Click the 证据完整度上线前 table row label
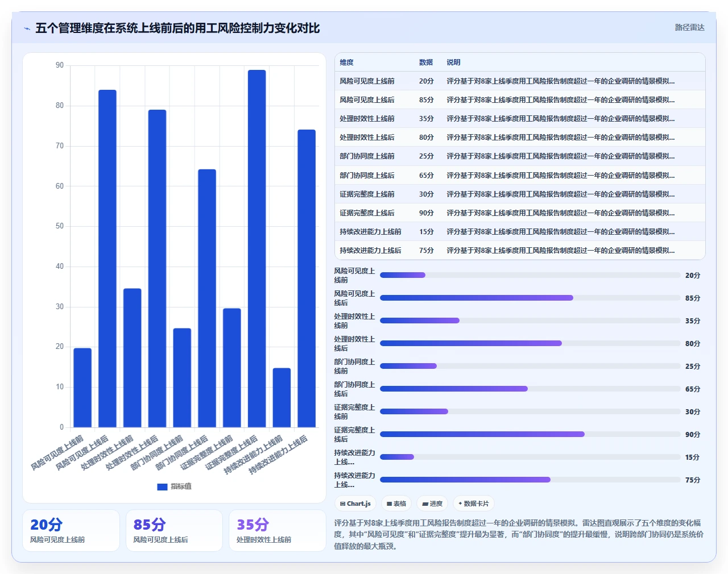This screenshot has height=574, width=728. point(367,194)
